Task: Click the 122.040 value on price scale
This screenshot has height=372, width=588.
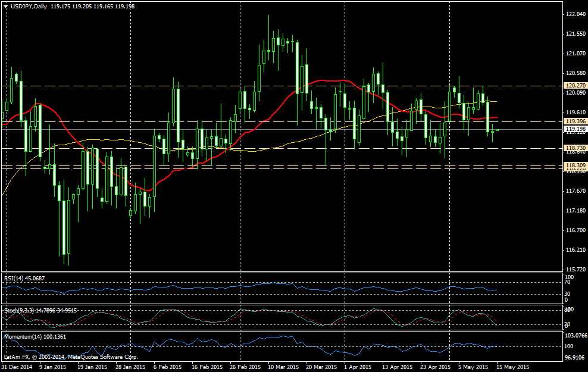Action: point(574,14)
